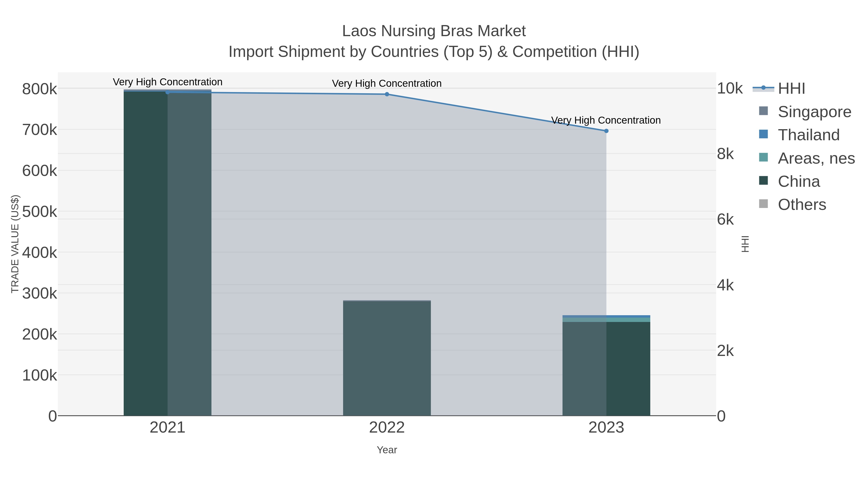Click the 500k left axis tick

40,212
